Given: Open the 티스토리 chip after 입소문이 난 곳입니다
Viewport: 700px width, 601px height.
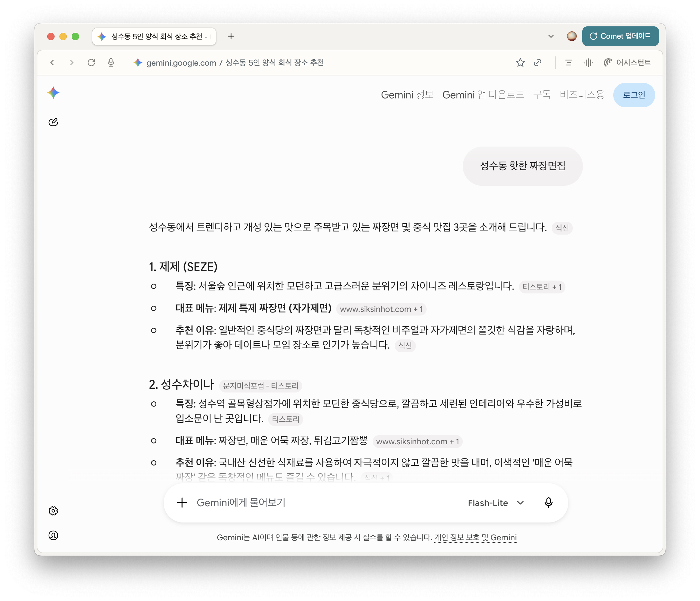Looking at the screenshot, I should click(285, 419).
